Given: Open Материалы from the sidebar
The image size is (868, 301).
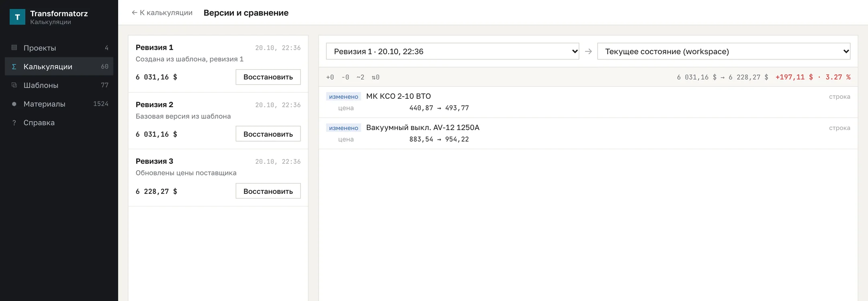Looking at the screenshot, I should [59, 104].
